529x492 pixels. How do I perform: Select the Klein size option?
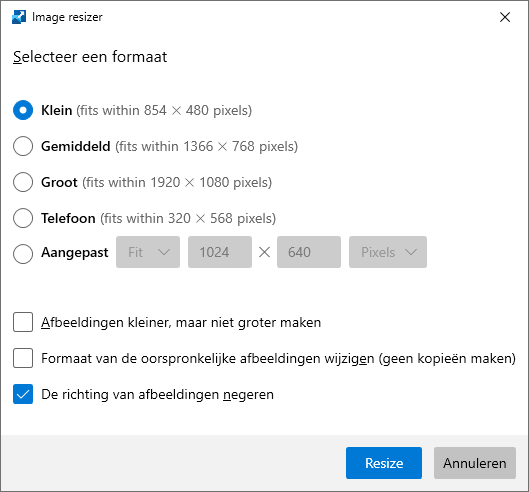coord(23,110)
